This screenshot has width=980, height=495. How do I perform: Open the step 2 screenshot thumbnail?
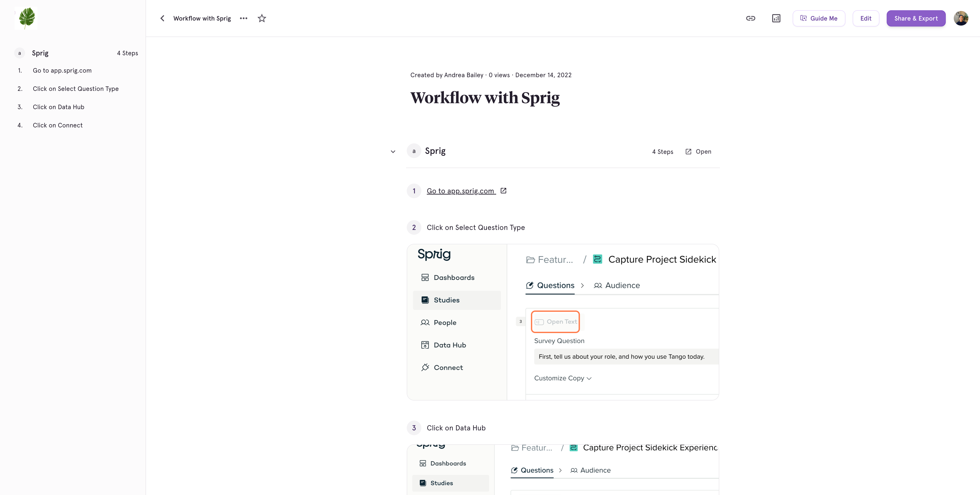point(563,322)
